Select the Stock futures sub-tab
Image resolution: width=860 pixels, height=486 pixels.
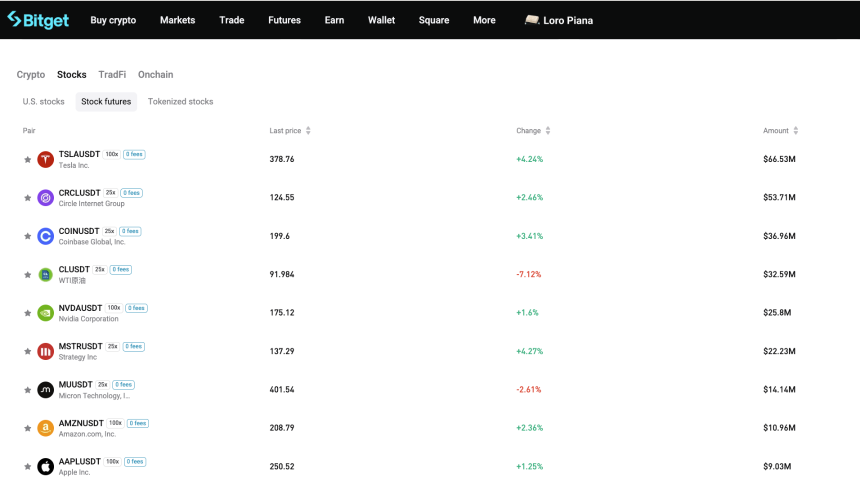(106, 101)
